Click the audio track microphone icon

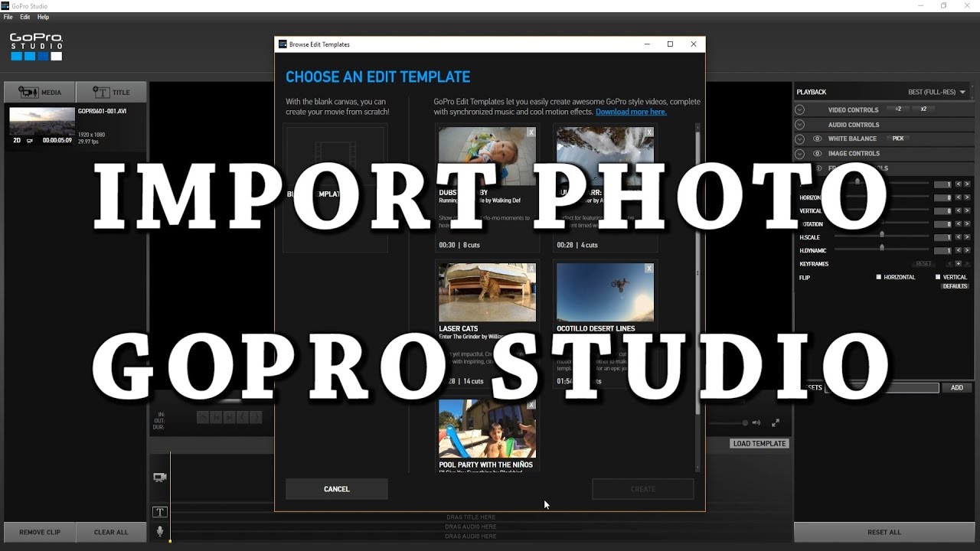click(160, 531)
